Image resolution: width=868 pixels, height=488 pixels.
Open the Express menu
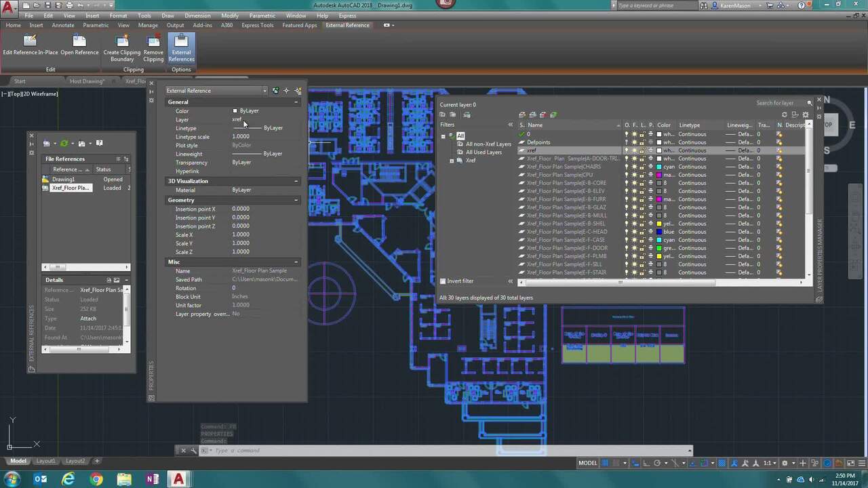click(347, 16)
